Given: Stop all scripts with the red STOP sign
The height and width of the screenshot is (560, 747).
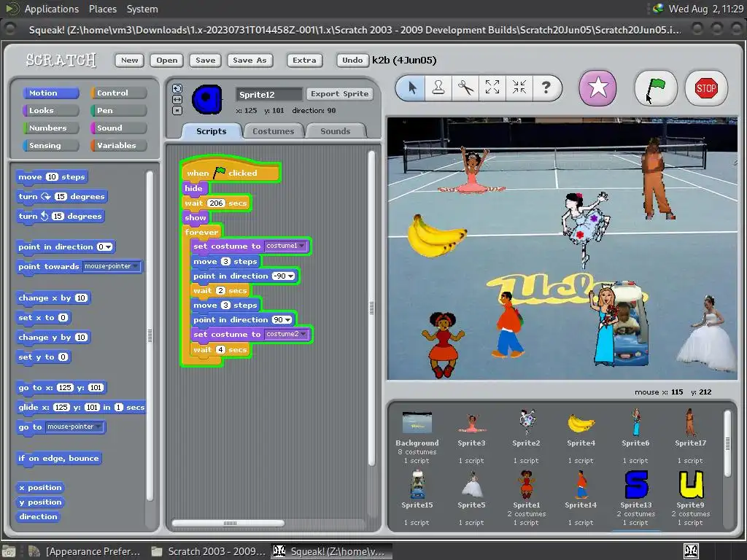Looking at the screenshot, I should click(705, 88).
